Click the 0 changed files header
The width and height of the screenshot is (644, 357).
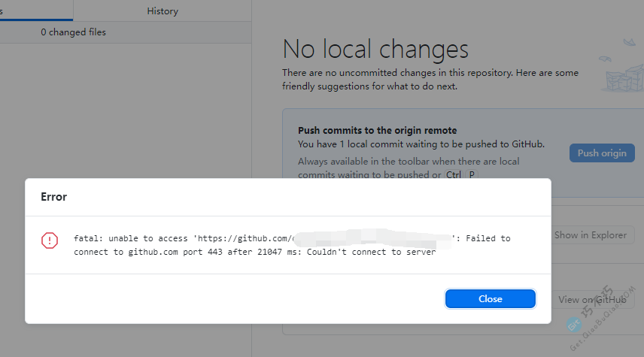click(x=74, y=32)
